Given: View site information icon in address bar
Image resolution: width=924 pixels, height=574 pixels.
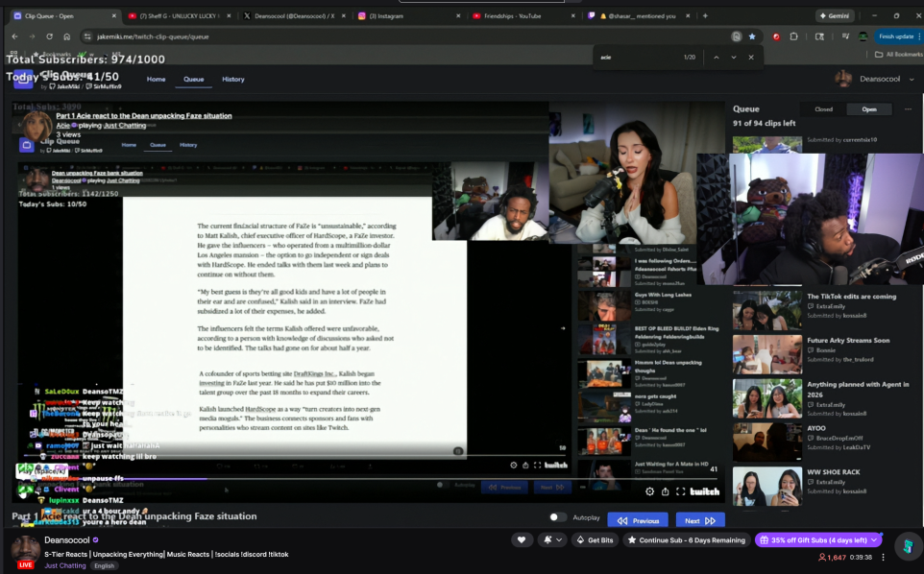Looking at the screenshot, I should [87, 36].
